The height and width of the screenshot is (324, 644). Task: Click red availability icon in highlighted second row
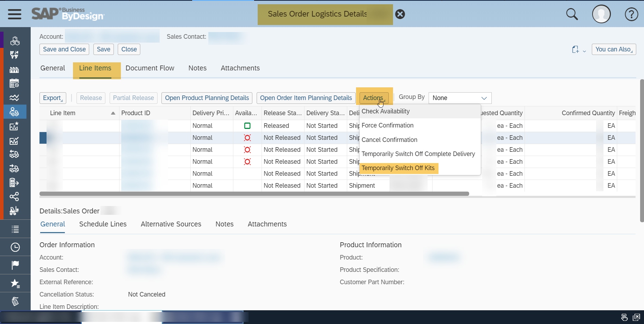click(247, 138)
